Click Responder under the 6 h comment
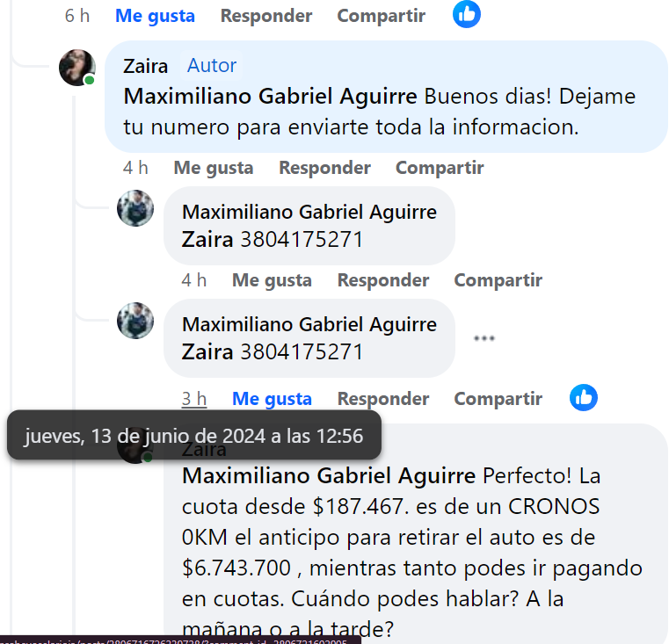 266,16
